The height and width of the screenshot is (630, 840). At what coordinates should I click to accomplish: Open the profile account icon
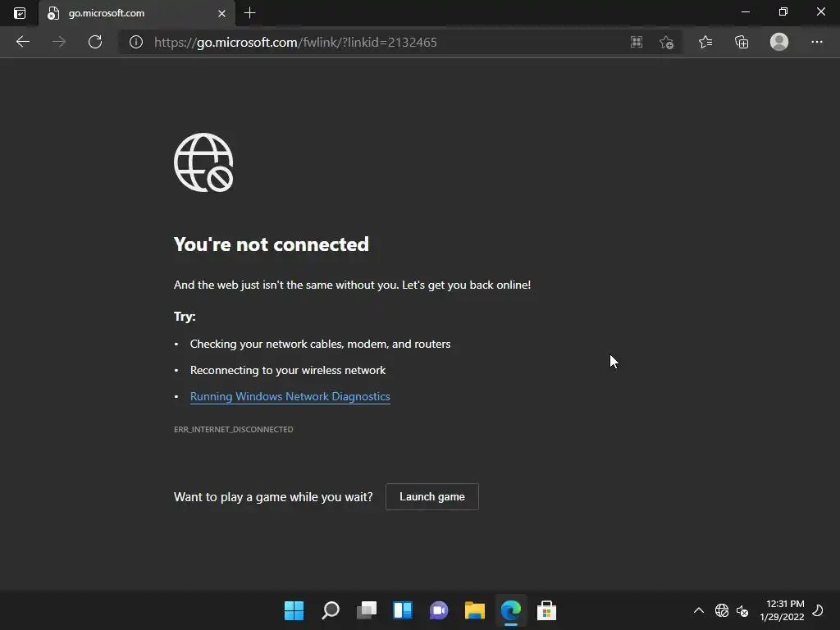tap(779, 42)
